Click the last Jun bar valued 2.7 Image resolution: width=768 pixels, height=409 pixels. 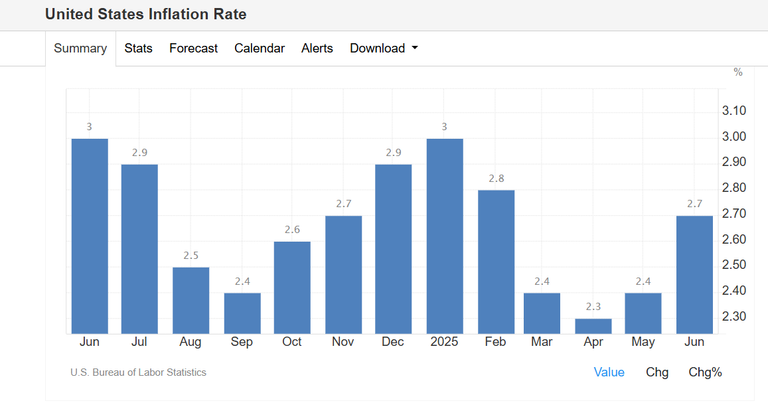point(695,275)
